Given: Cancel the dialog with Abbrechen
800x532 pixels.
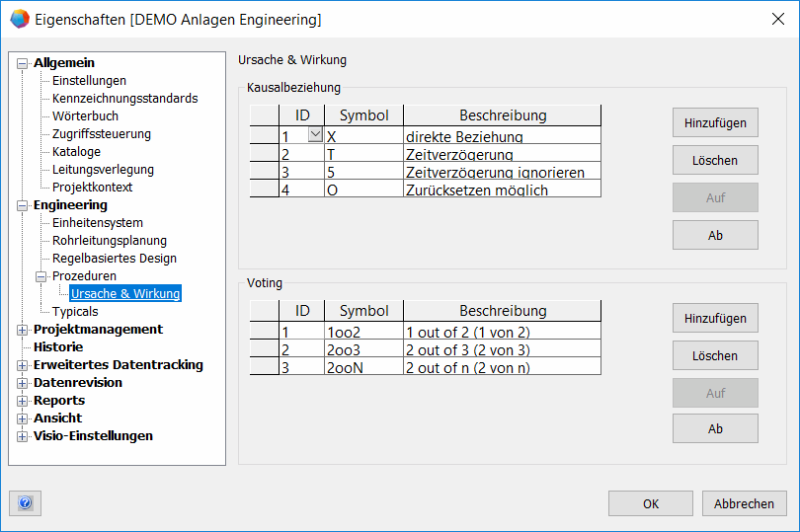Looking at the screenshot, I should (744, 503).
